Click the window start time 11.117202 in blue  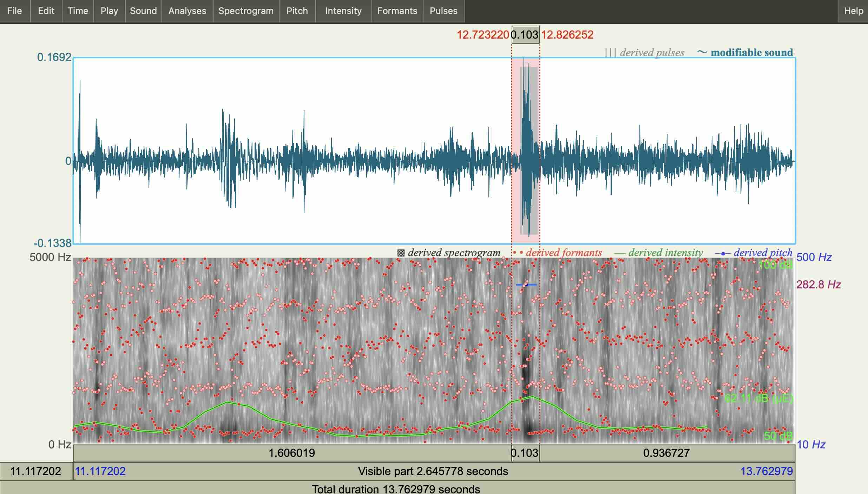click(x=100, y=471)
